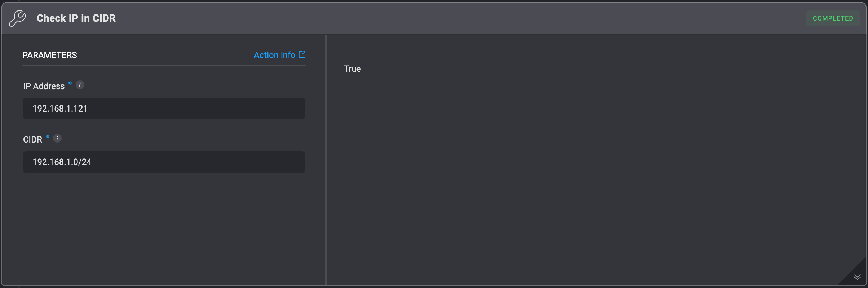The height and width of the screenshot is (288, 868).
Task: Click the wrench icon beside Check IP in CIDR
Action: tap(17, 18)
